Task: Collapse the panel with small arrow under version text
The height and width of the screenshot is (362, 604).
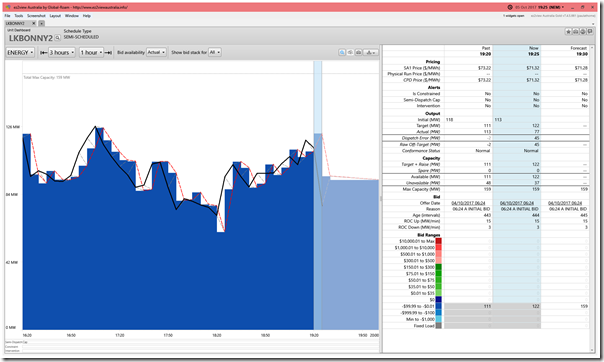Action: point(592,23)
